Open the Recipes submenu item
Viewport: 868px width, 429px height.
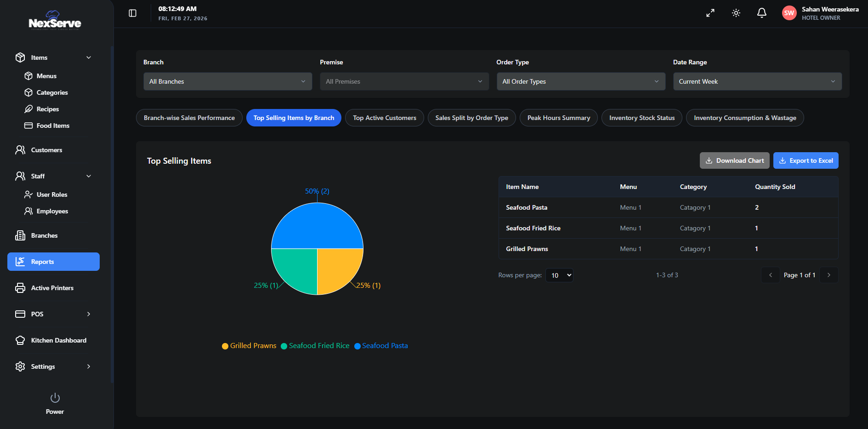[48, 109]
